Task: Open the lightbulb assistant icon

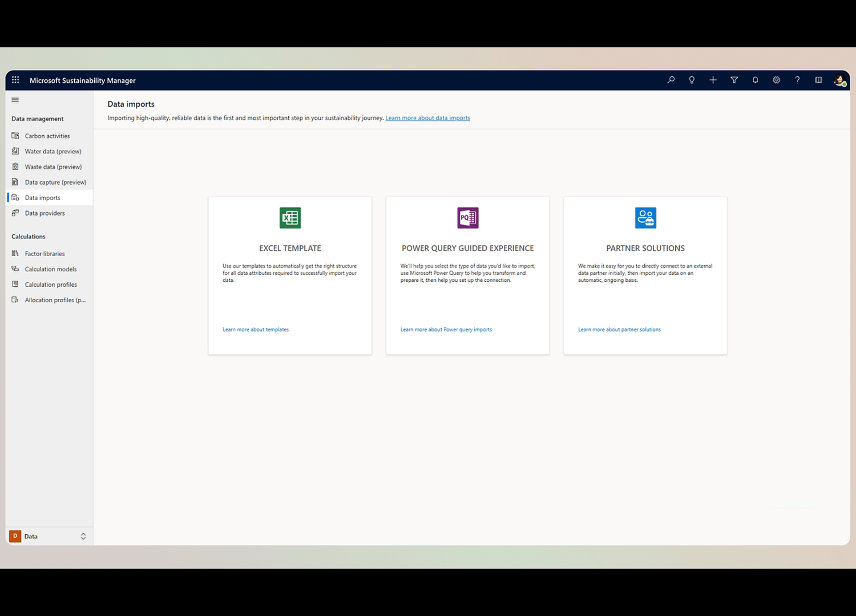Action: 692,80
